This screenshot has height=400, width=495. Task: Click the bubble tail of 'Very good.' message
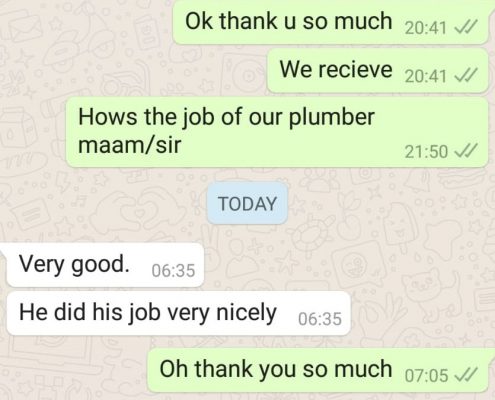tap(3, 250)
